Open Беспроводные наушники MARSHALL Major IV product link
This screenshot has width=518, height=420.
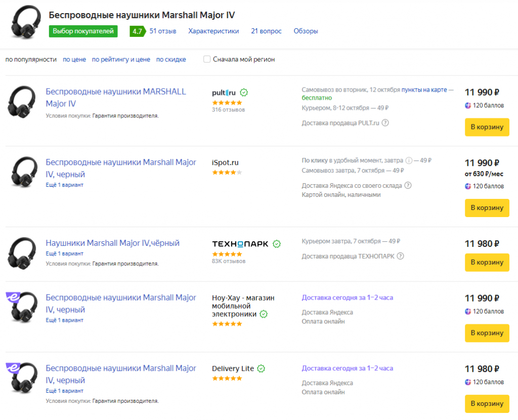click(x=116, y=98)
